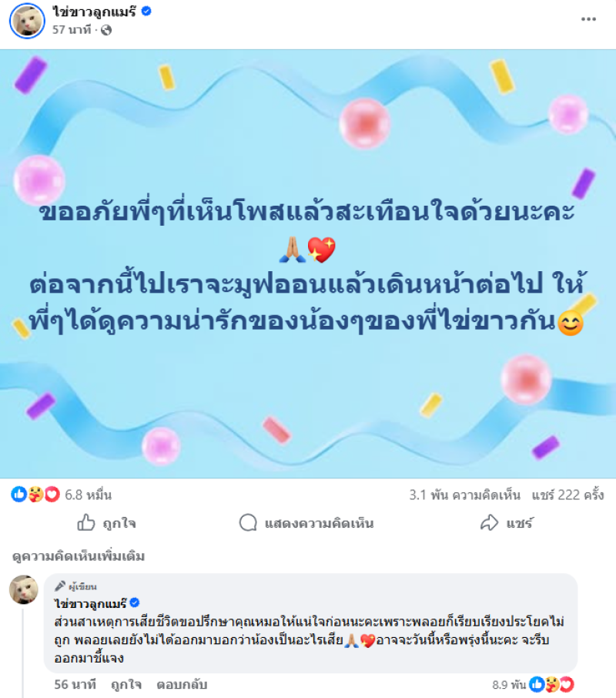Screen dimensions: 616x698
Task: Click the care hug reaction emoji on post
Action: pos(35,494)
